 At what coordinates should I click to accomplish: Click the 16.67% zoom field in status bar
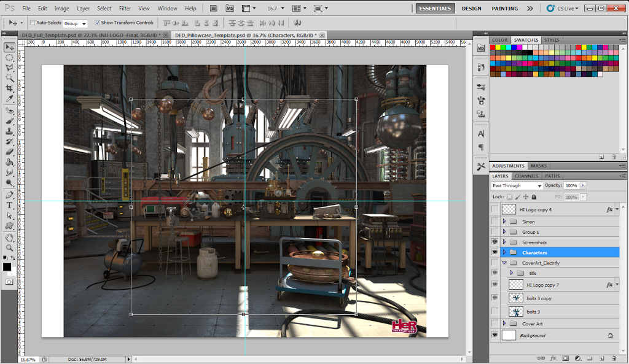(28, 360)
